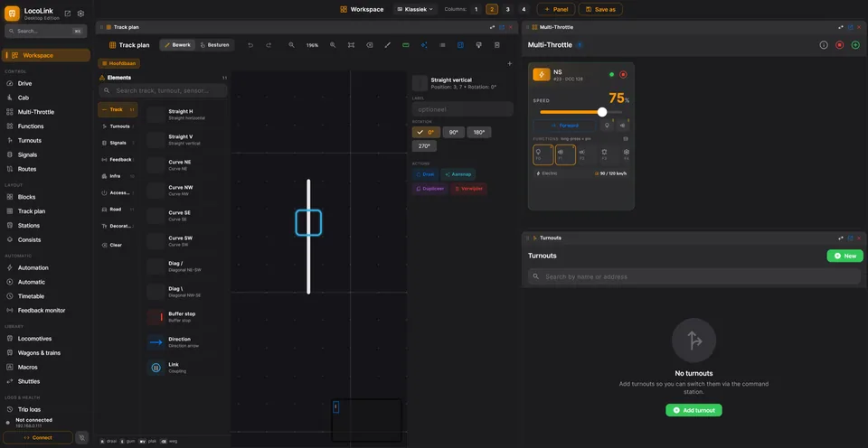Select the line drawing tool icon
868x448 pixels.
pyautogui.click(x=388, y=45)
